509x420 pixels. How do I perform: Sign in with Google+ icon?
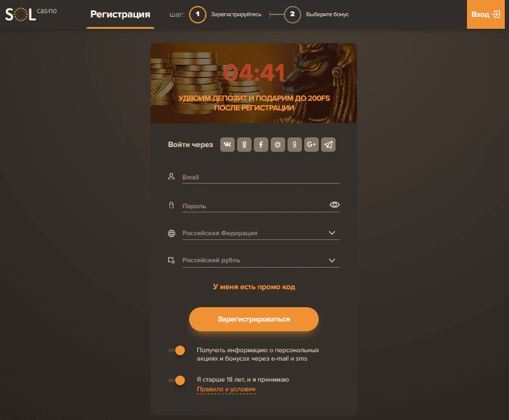click(312, 145)
